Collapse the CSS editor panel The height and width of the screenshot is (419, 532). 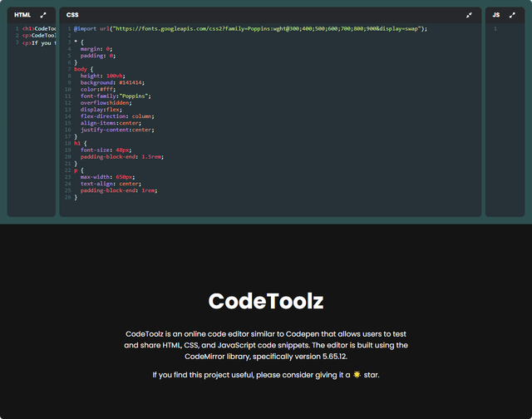click(469, 15)
